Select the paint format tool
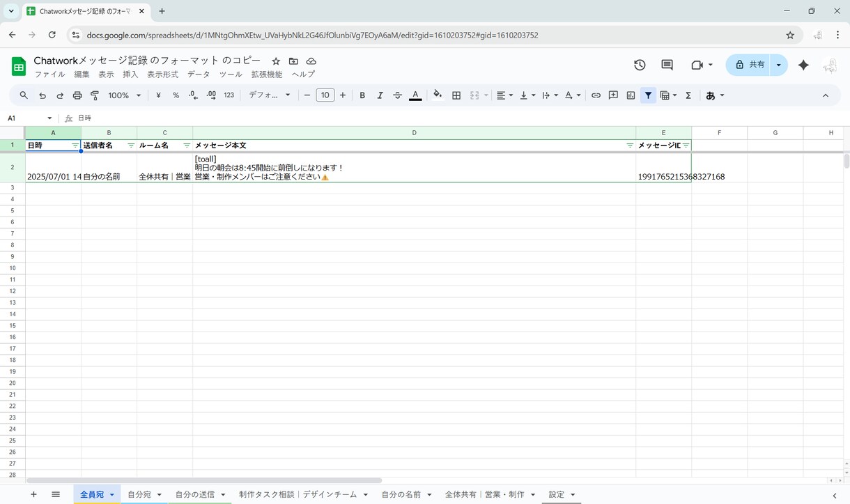The image size is (850, 504). tap(95, 95)
